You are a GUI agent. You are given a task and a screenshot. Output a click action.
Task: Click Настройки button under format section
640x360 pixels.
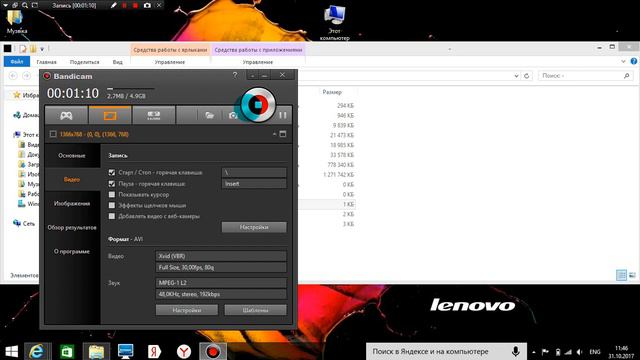[x=187, y=310]
